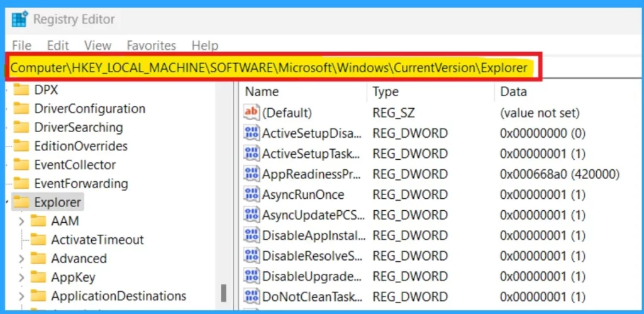Select the EventCollector key label
Image resolution: width=644 pixels, height=314 pixels.
click(x=75, y=165)
